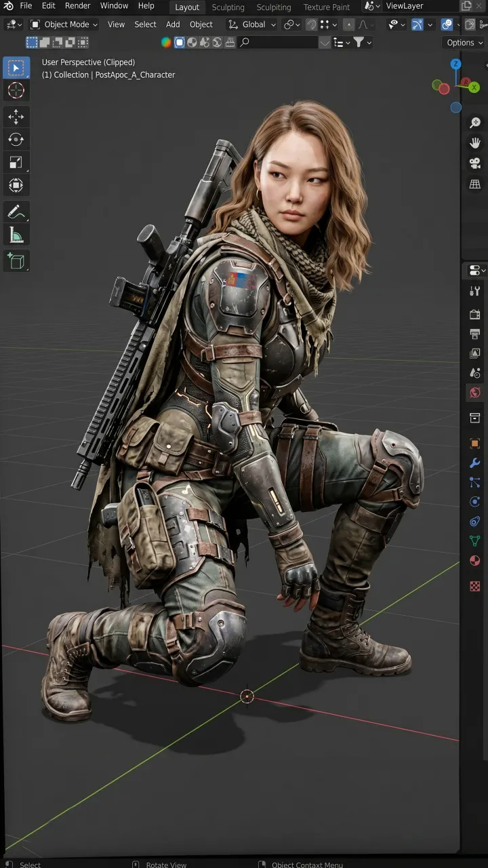This screenshot has height=868, width=488.
Task: Toggle viewport overlays button
Action: (x=447, y=24)
